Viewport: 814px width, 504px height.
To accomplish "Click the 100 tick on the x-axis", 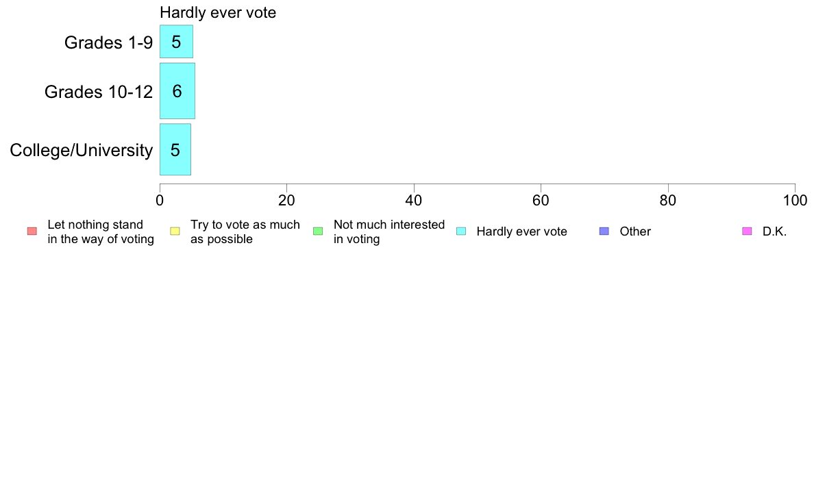I will tap(795, 201).
